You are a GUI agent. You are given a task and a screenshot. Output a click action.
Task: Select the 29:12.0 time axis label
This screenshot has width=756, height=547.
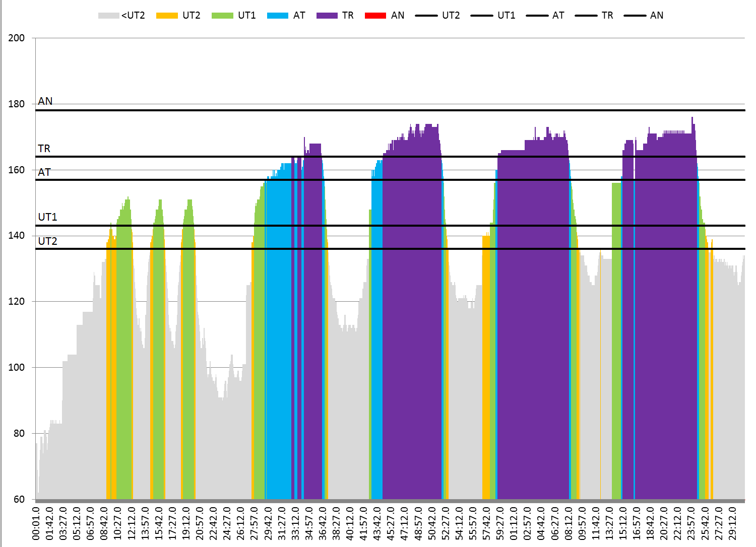(x=732, y=524)
